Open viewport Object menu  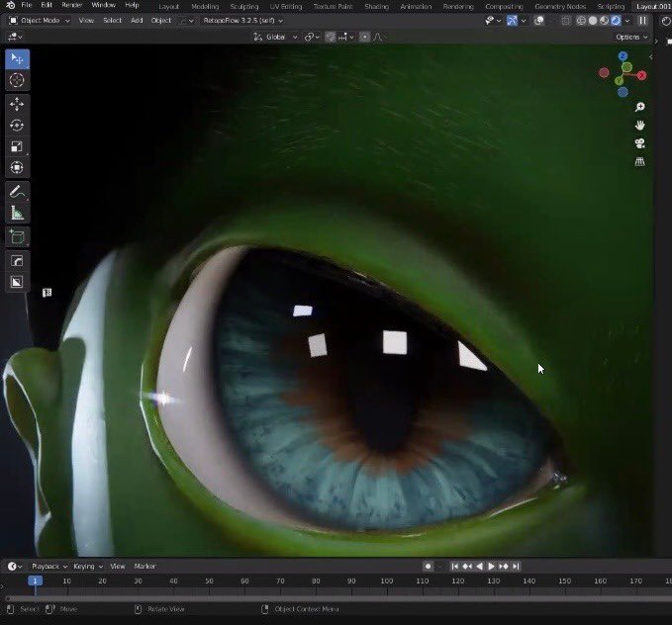click(161, 21)
